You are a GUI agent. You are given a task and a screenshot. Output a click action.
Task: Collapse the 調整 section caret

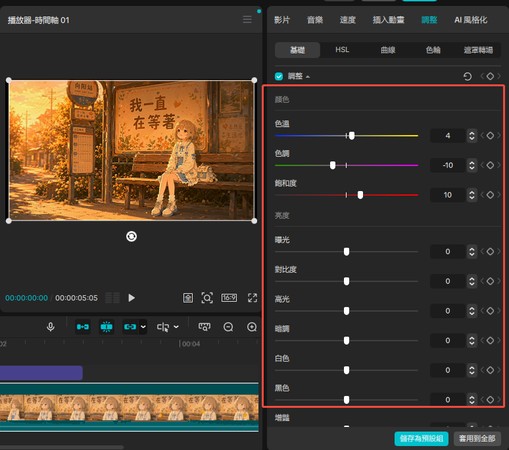(308, 77)
